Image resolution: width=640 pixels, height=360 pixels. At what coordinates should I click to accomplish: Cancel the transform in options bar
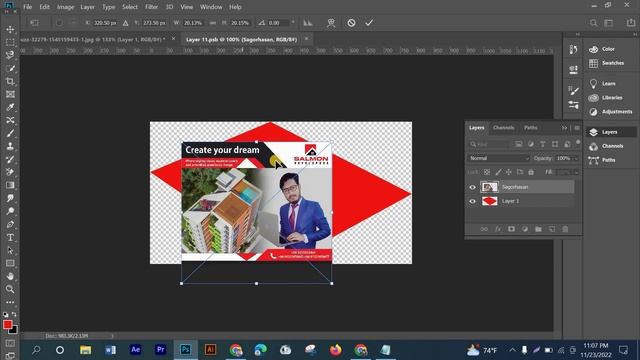351,23
